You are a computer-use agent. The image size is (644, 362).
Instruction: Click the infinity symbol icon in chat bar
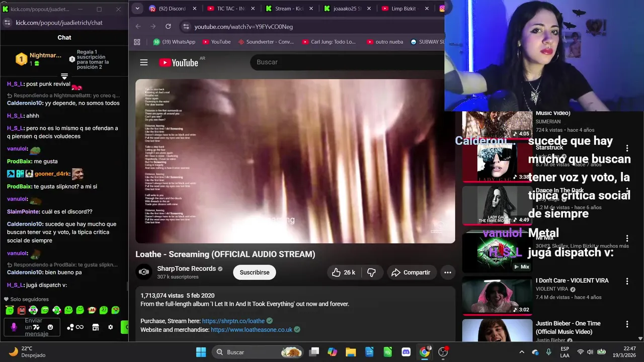79,327
